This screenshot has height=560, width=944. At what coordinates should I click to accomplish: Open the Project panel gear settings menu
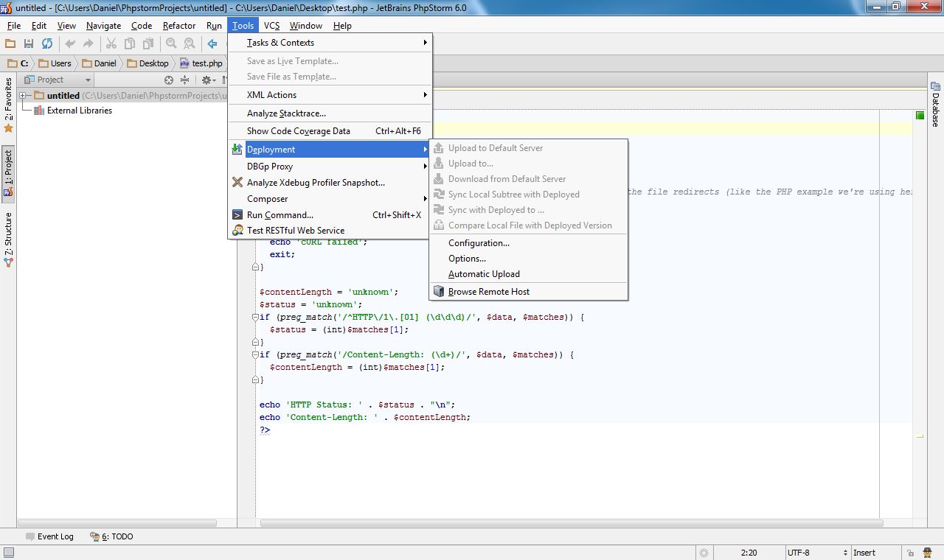208,80
